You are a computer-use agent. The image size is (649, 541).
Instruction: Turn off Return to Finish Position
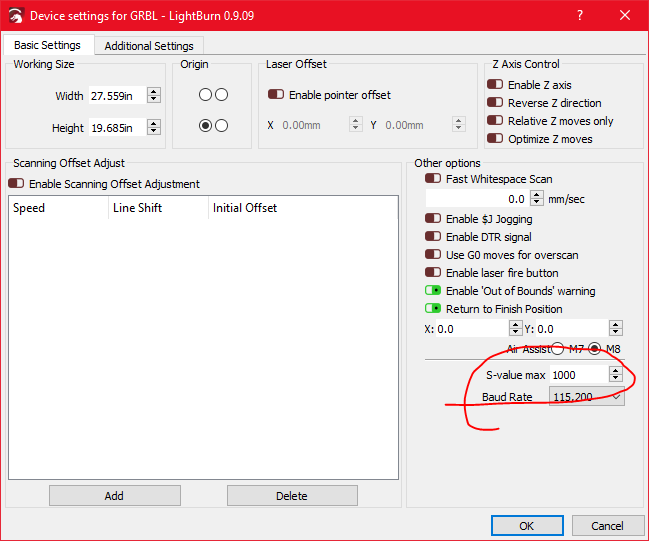coord(433,309)
